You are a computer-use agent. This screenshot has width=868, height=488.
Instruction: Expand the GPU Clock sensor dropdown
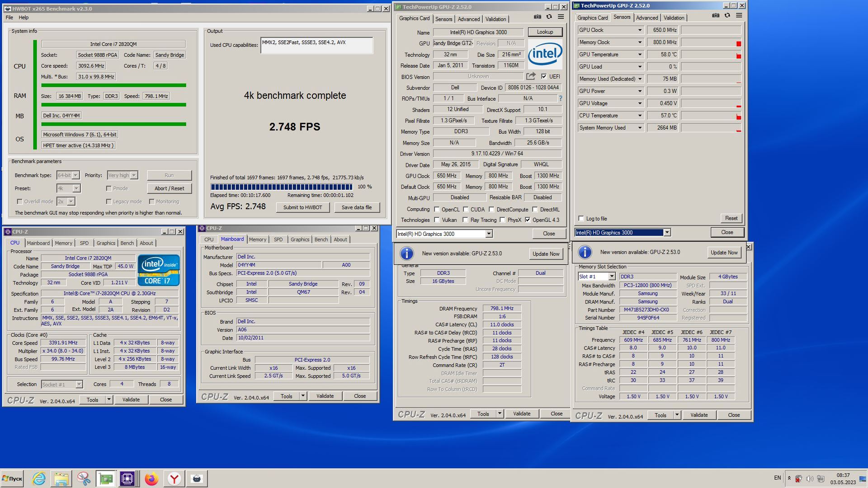tap(640, 30)
